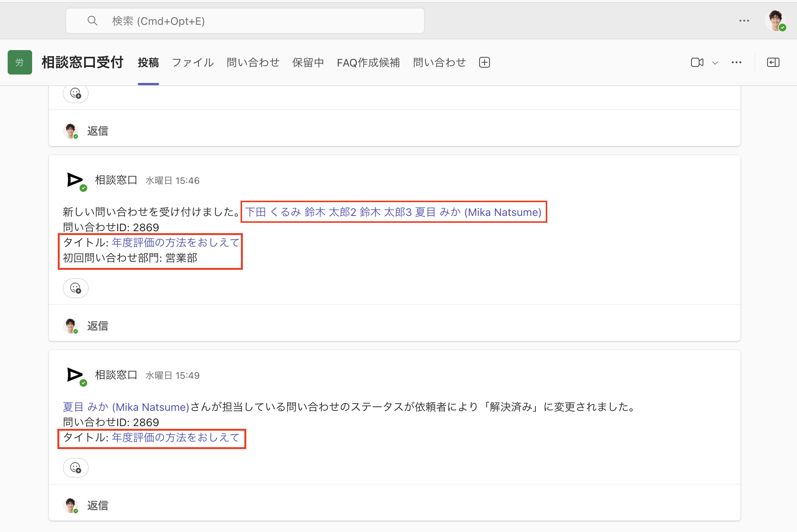Open mention 鈴木 太郎2
Viewport: 797px width, 532px height.
(330, 212)
